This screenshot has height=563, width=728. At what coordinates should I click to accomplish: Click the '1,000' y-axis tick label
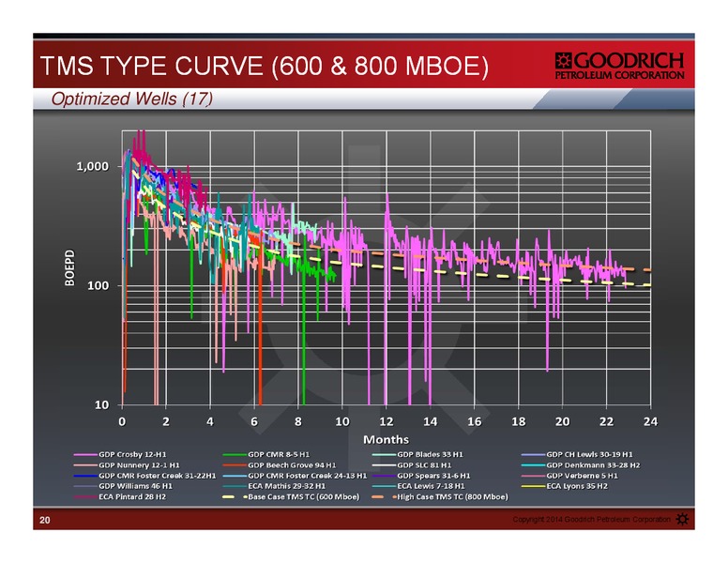[92, 166]
